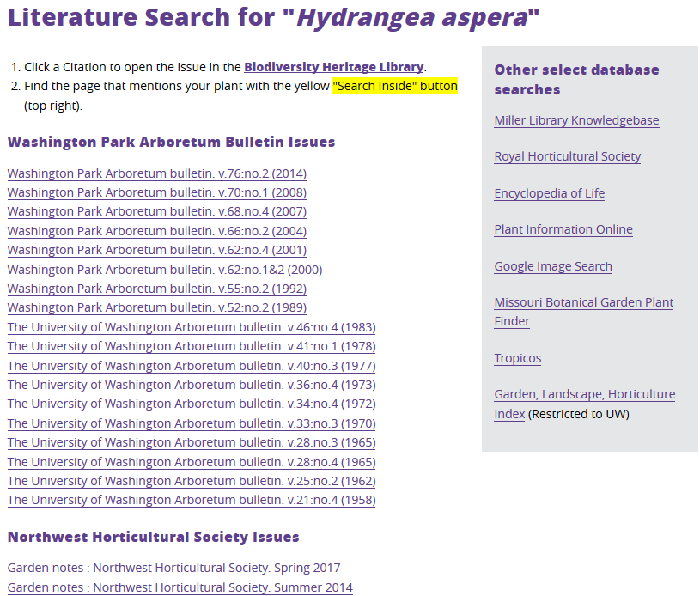Go to Royal Horticultural Society search

point(568,156)
